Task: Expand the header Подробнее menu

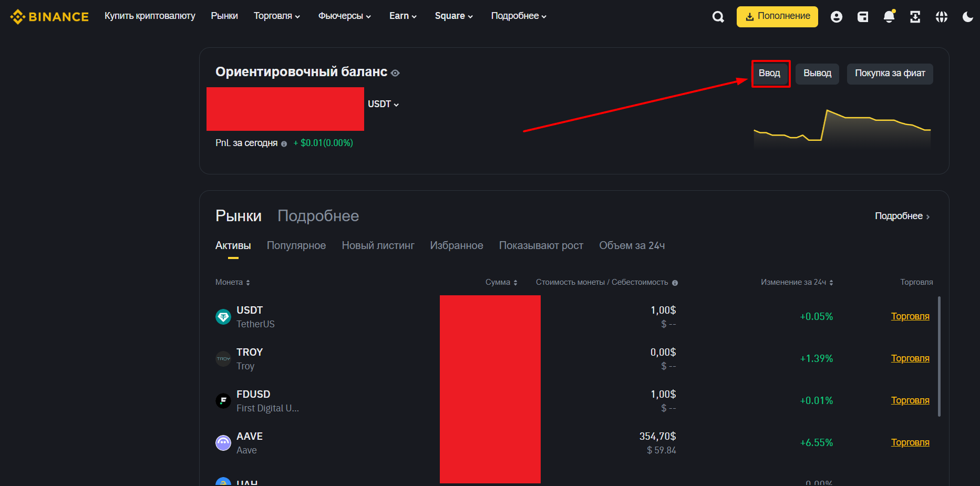Action: point(519,16)
